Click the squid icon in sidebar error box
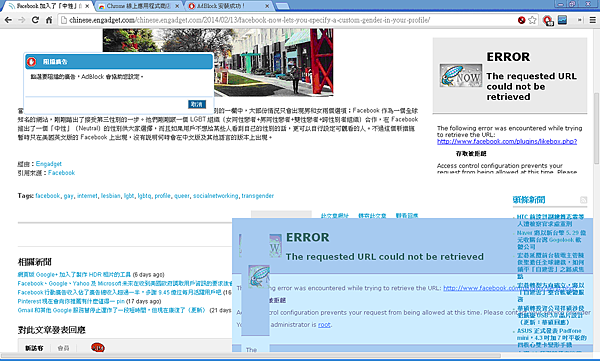The height and width of the screenshot is (361, 600). (461, 75)
